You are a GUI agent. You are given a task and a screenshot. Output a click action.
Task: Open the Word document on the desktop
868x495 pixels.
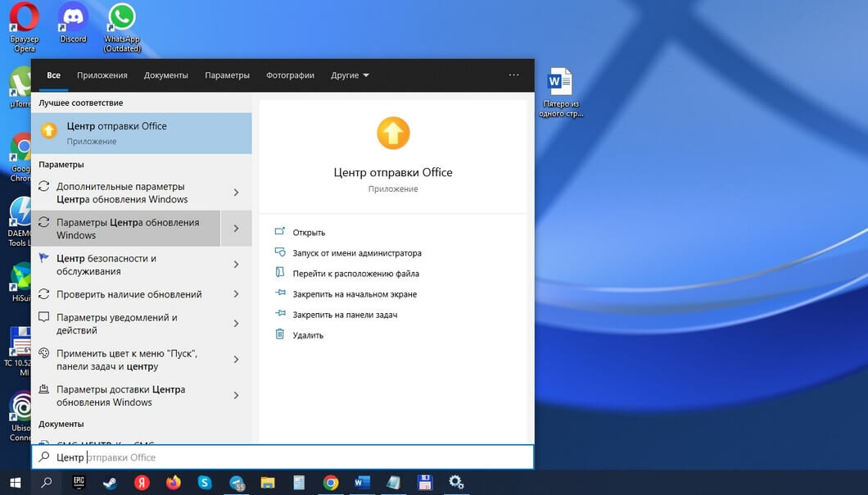tap(561, 92)
